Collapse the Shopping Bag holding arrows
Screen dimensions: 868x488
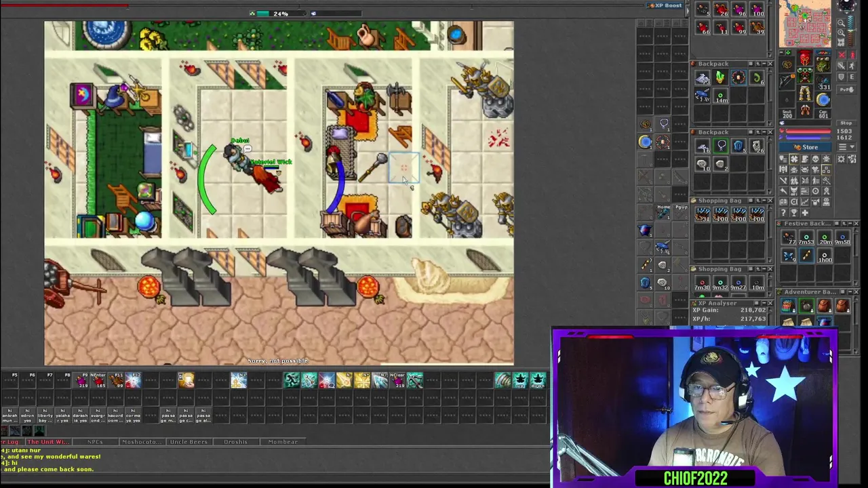pos(764,201)
